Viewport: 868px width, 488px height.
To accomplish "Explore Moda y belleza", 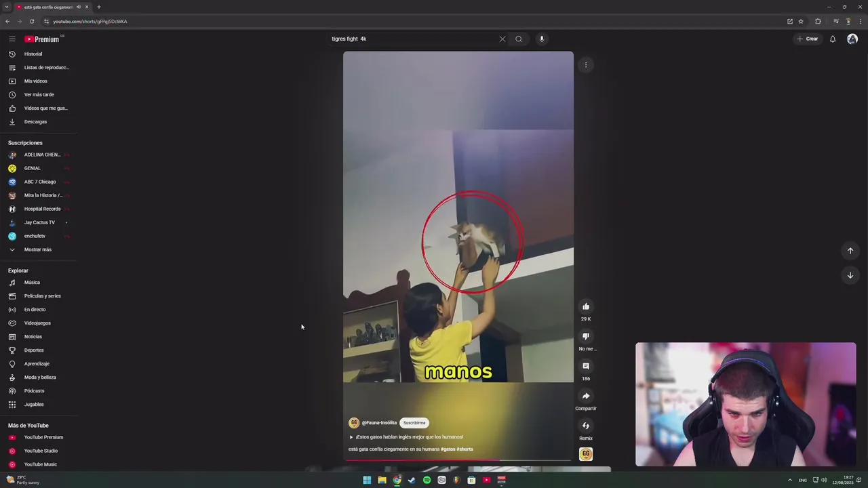I will pos(39,378).
